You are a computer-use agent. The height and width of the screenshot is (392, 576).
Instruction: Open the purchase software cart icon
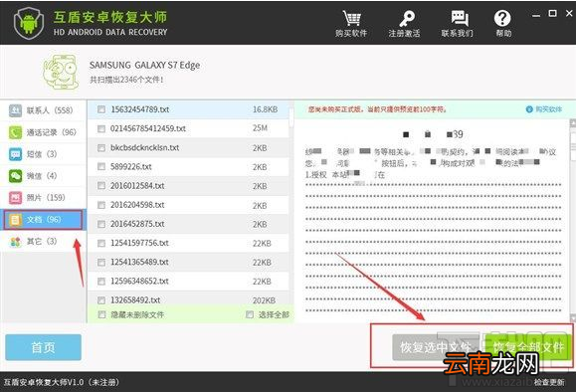pos(351,18)
